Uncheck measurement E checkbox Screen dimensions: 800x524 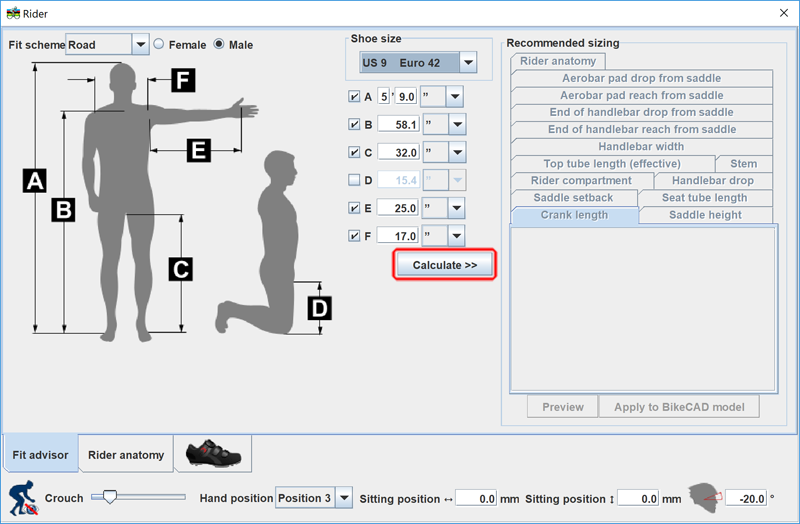(x=354, y=208)
